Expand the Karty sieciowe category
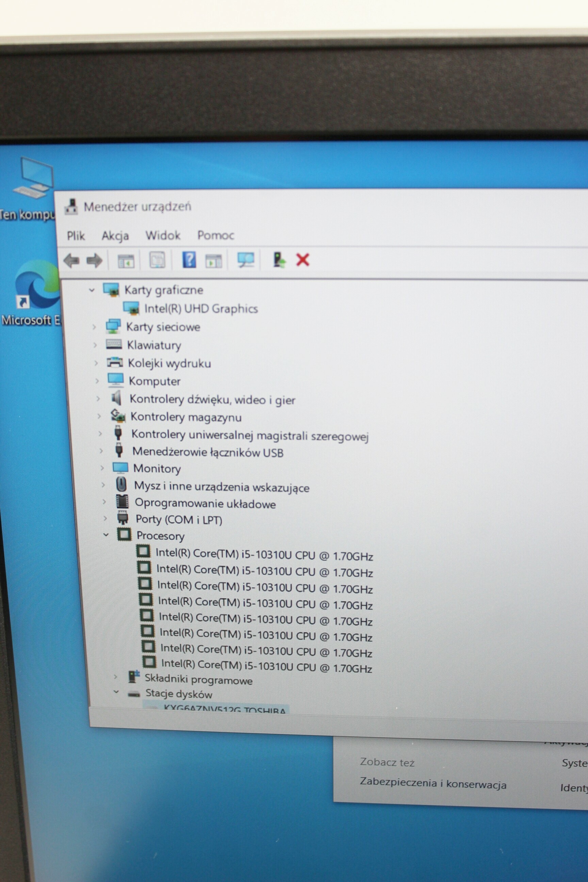This screenshot has width=588, height=882. click(x=94, y=327)
